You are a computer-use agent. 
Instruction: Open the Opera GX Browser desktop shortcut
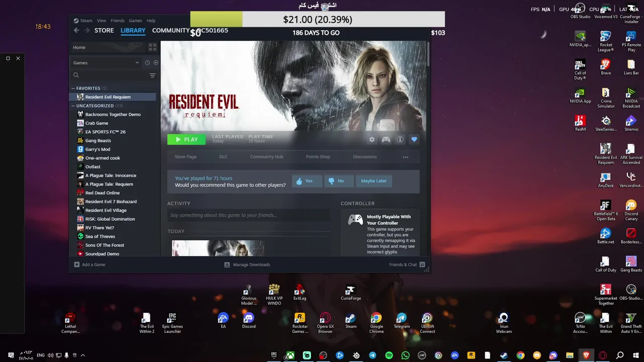click(325, 323)
